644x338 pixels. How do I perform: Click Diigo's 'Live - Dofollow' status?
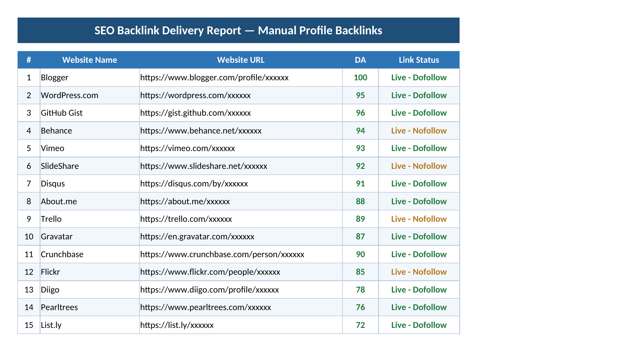coord(419,290)
